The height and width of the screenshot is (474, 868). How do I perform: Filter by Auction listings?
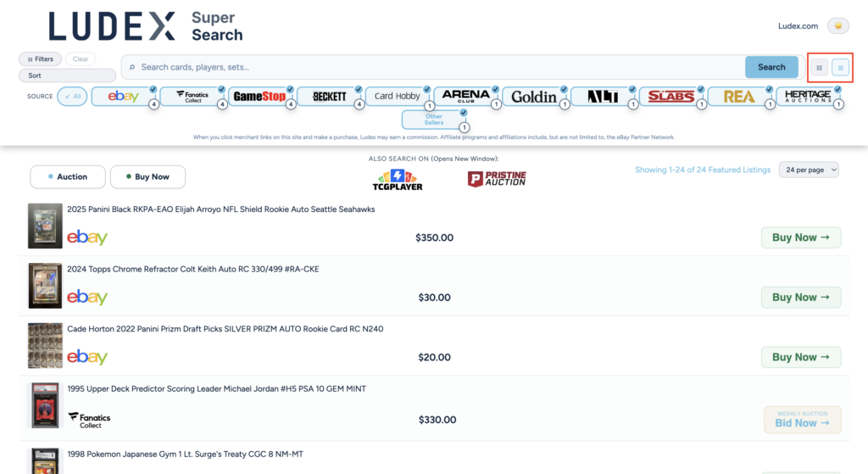click(68, 176)
